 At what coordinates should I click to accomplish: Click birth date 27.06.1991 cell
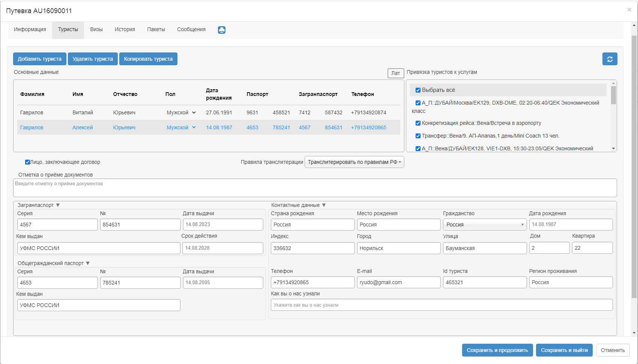coord(219,112)
